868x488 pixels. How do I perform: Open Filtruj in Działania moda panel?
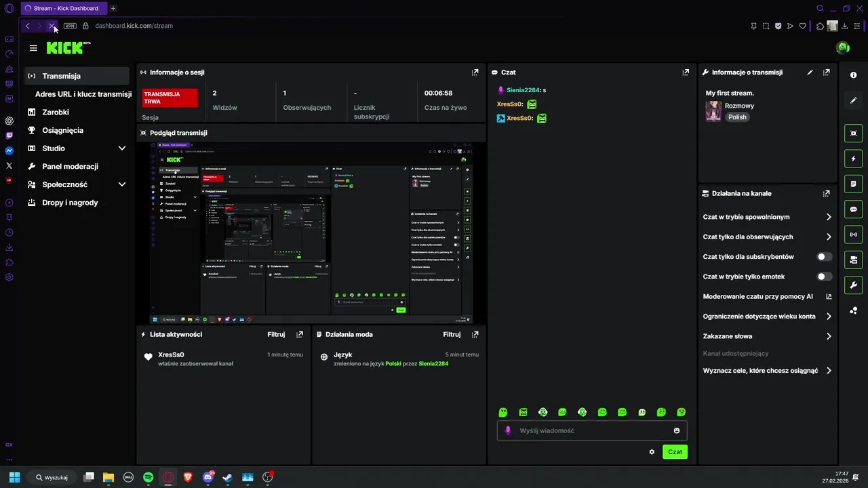click(x=452, y=334)
